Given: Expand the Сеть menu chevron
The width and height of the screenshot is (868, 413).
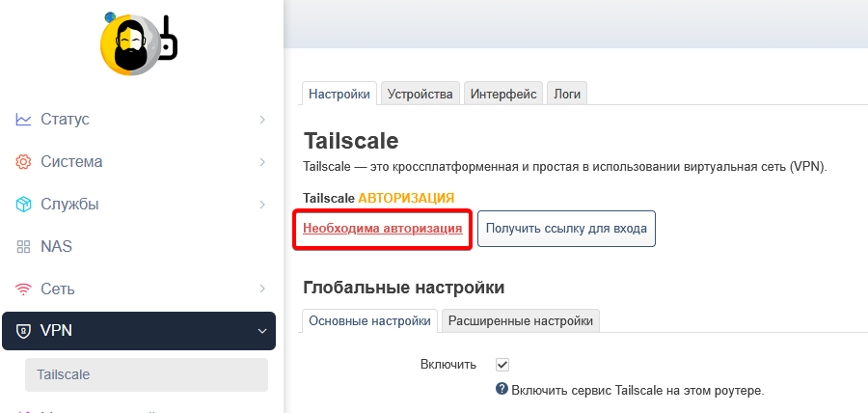Looking at the screenshot, I should tap(262, 289).
